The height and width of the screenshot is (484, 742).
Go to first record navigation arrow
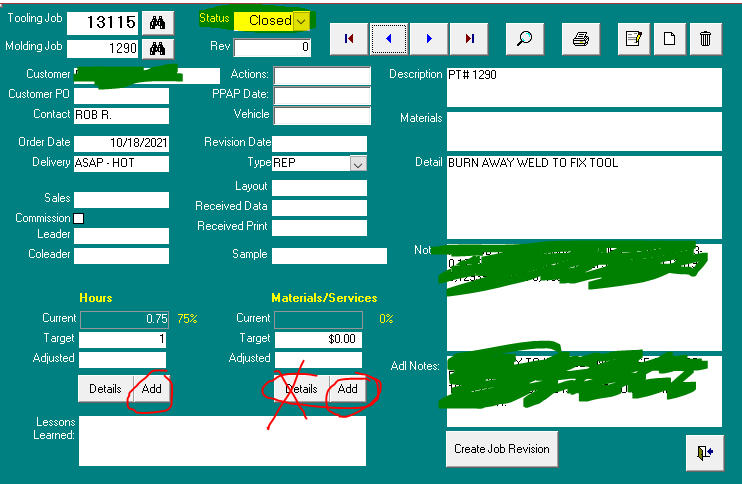click(x=349, y=39)
